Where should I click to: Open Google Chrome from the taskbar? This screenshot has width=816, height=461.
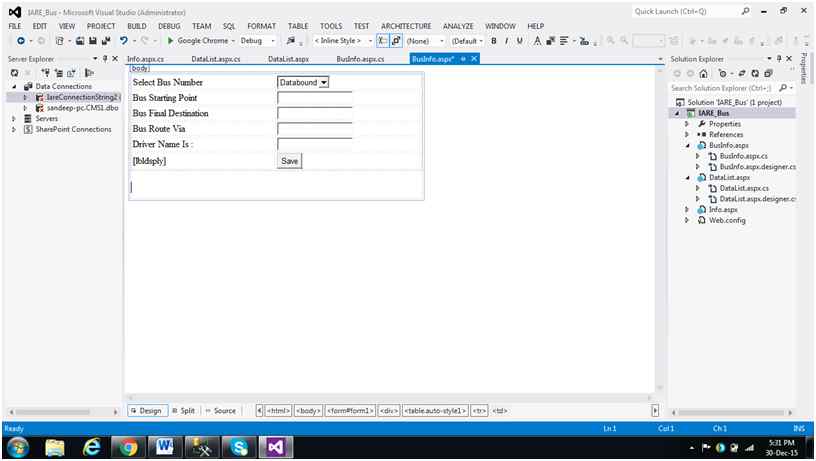coord(128,447)
